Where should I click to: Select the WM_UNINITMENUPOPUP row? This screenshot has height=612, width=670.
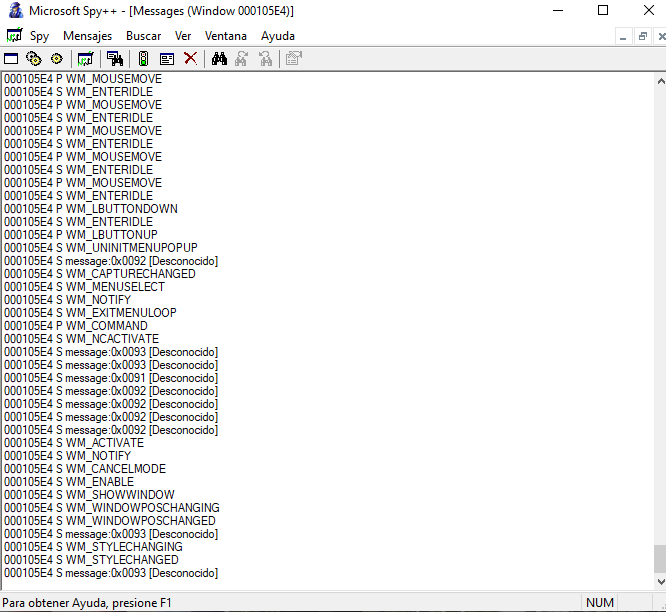point(101,248)
